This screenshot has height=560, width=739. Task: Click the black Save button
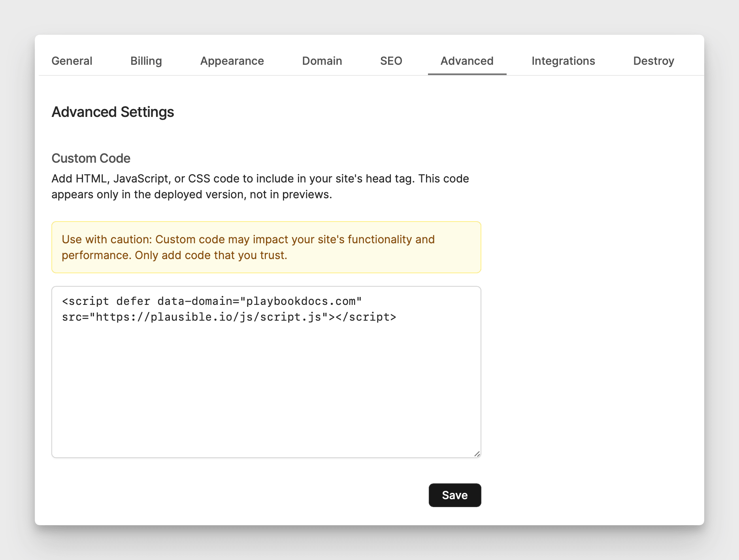tap(455, 495)
